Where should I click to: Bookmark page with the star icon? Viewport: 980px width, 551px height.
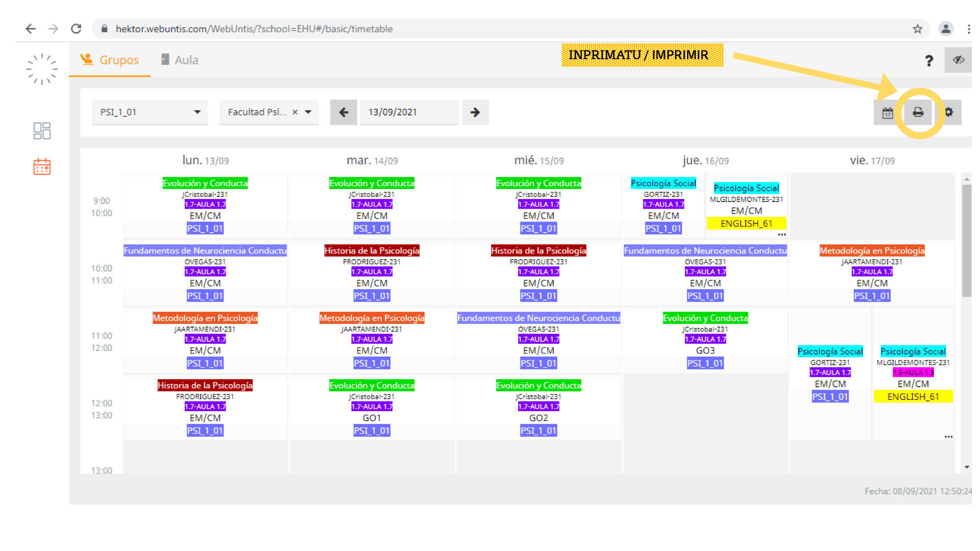(x=917, y=29)
